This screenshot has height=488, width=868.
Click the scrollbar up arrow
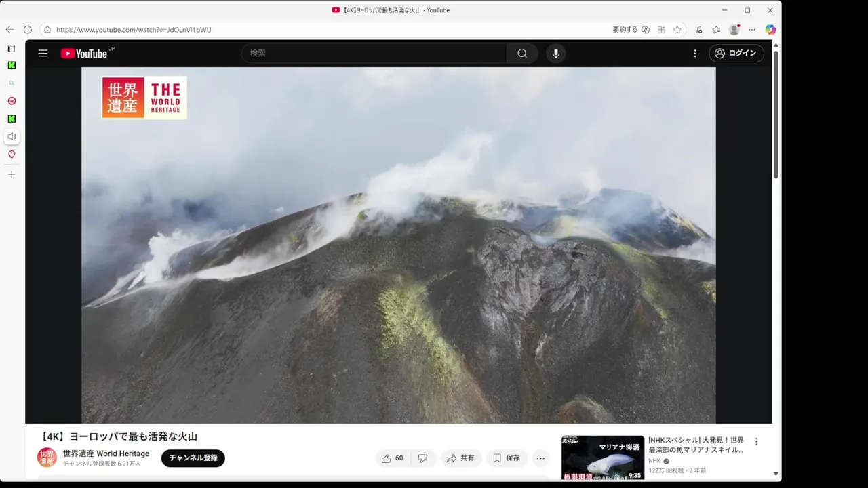click(776, 45)
